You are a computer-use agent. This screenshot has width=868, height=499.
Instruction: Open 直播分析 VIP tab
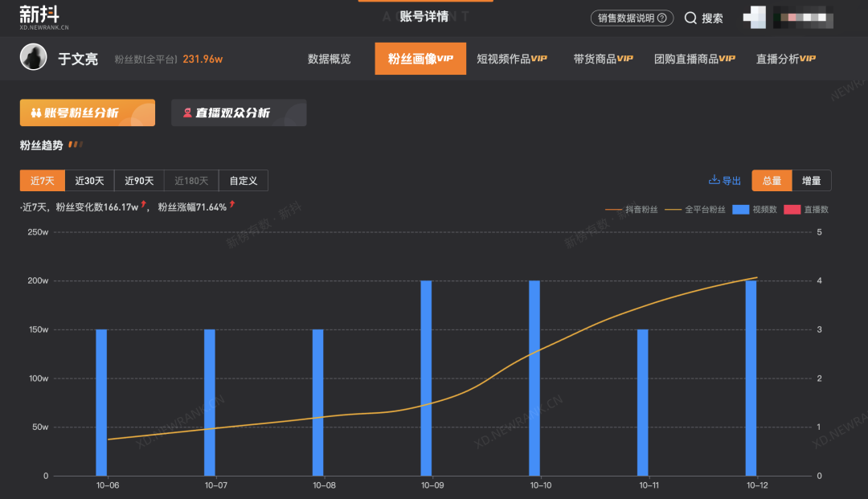(785, 59)
